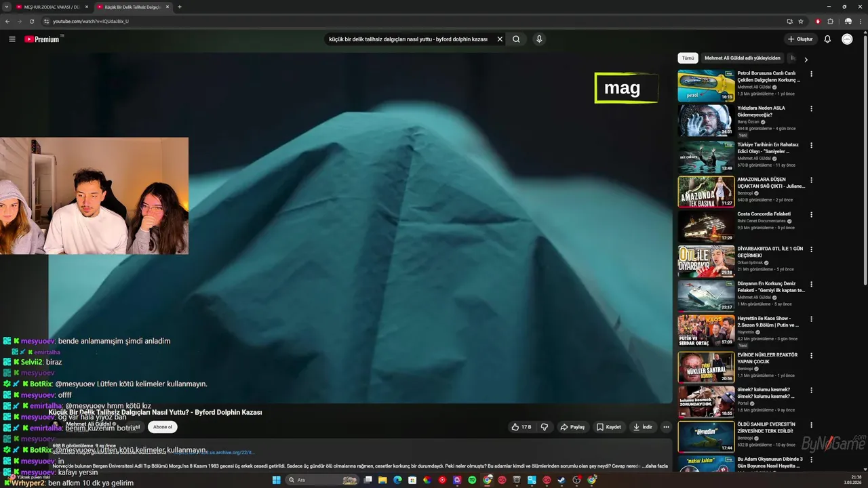The width and height of the screenshot is (868, 488).
Task: Open options for Costa Concordia Felaketi video
Action: (811, 215)
